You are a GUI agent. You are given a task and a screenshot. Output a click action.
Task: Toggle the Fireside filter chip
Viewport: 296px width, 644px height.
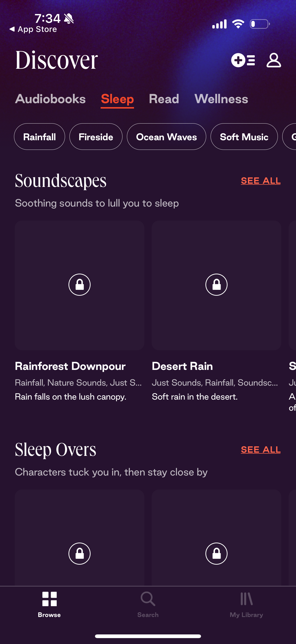(x=96, y=137)
